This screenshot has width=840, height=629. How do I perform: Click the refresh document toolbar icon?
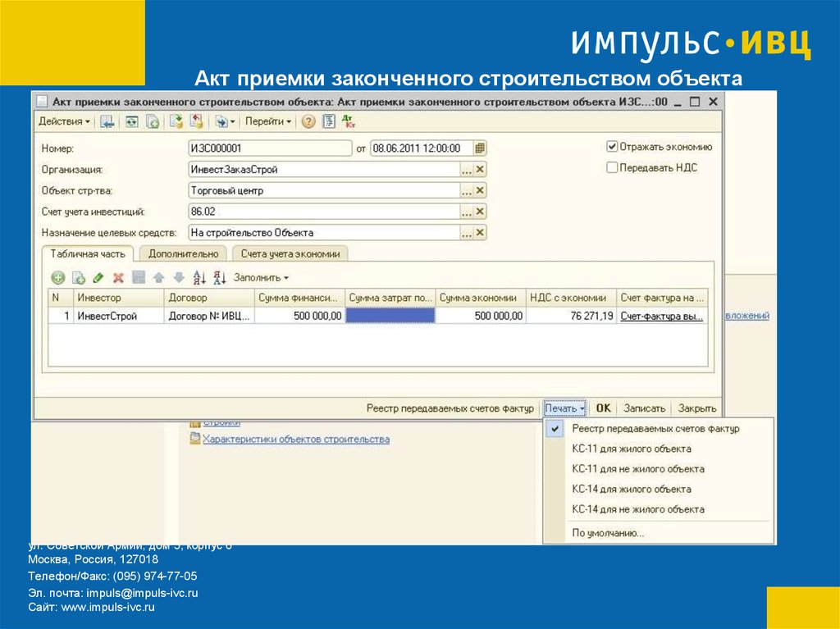click(x=132, y=121)
